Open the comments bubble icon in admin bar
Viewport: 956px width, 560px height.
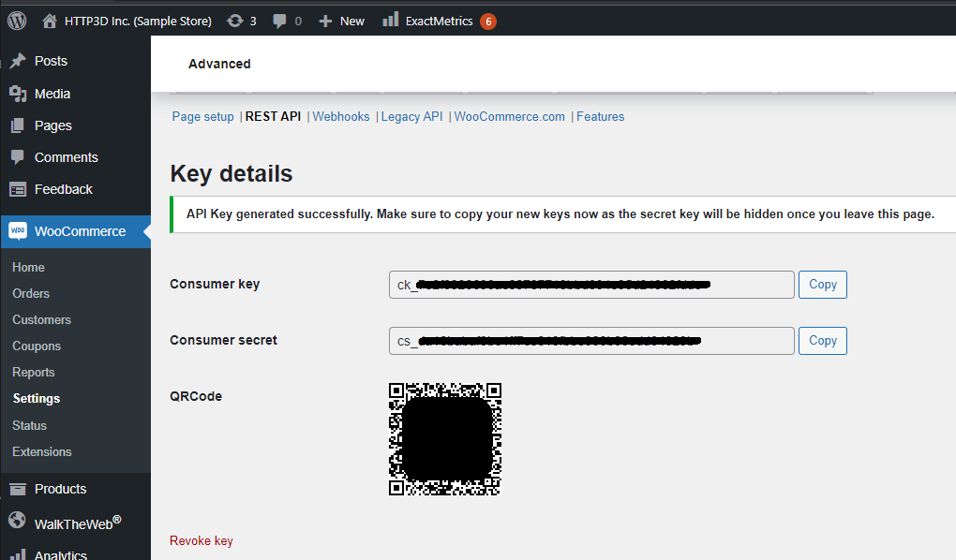click(x=279, y=22)
